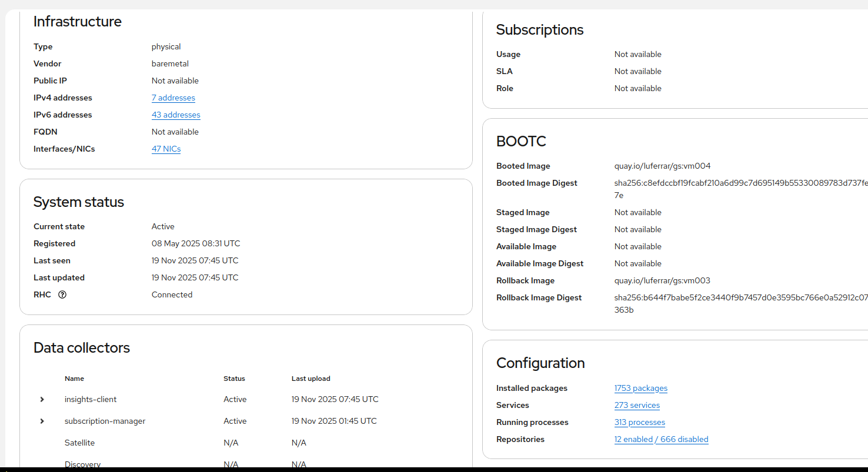This screenshot has height=472, width=868.
Task: View the 47 NICs link
Action: [x=166, y=149]
